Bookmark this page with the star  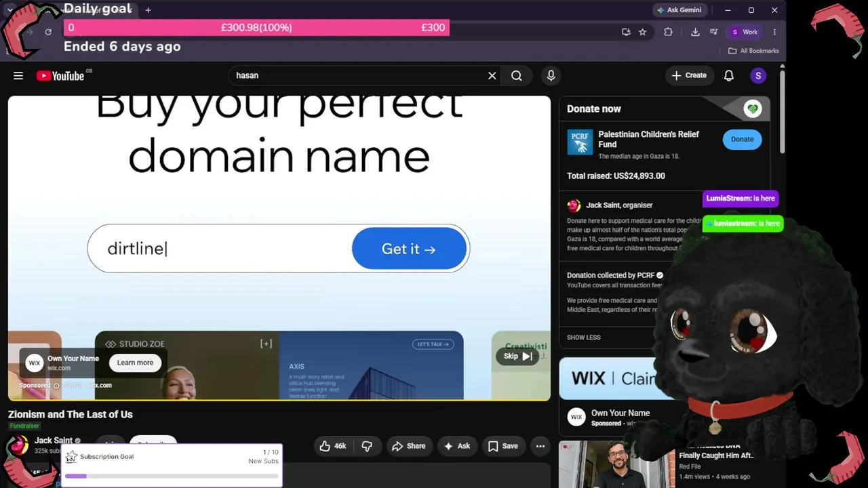click(642, 32)
